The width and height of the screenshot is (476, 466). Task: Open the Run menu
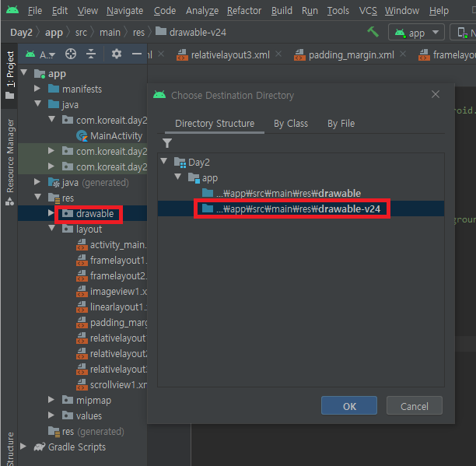coord(310,11)
